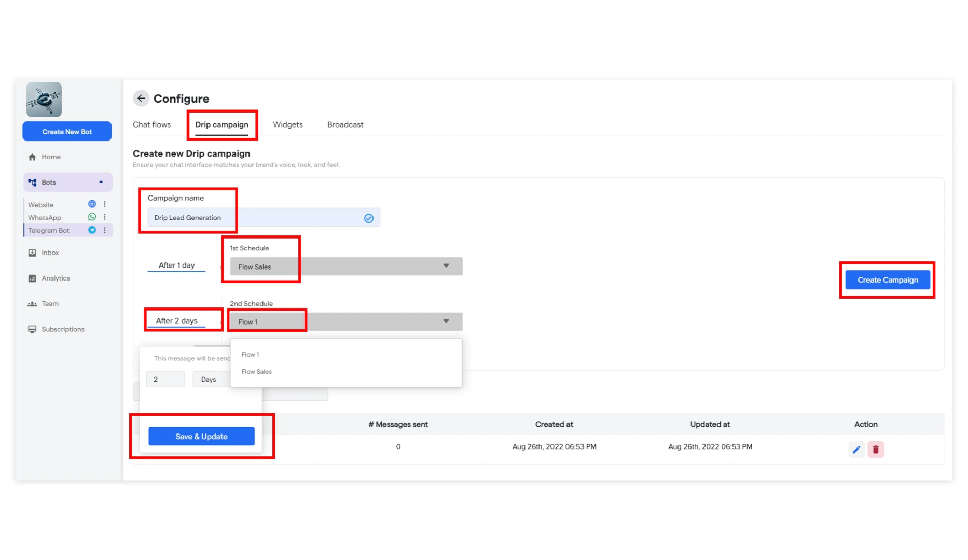Click the After 1 day delay field
The image size is (968, 560).
[x=176, y=265]
